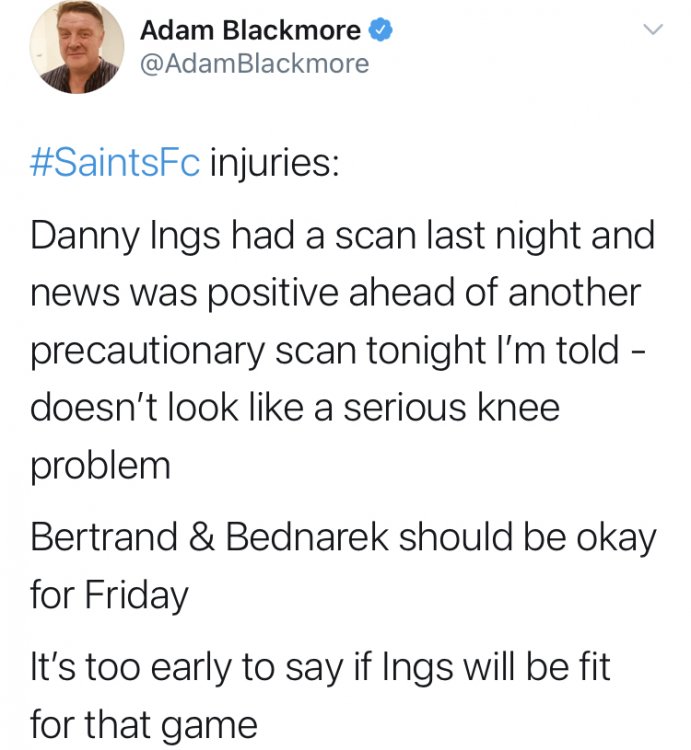Click the "for Friday" text line
This screenshot has width=691, height=750.
pos(109,595)
